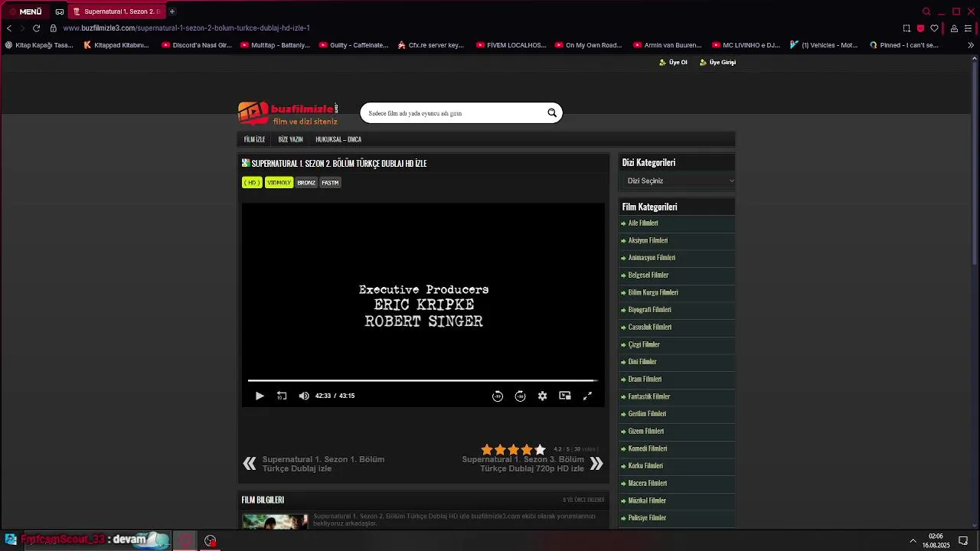Viewport: 980px width, 551px height.
Task: Open the Easy Setup sliders icon
Action: (968, 28)
